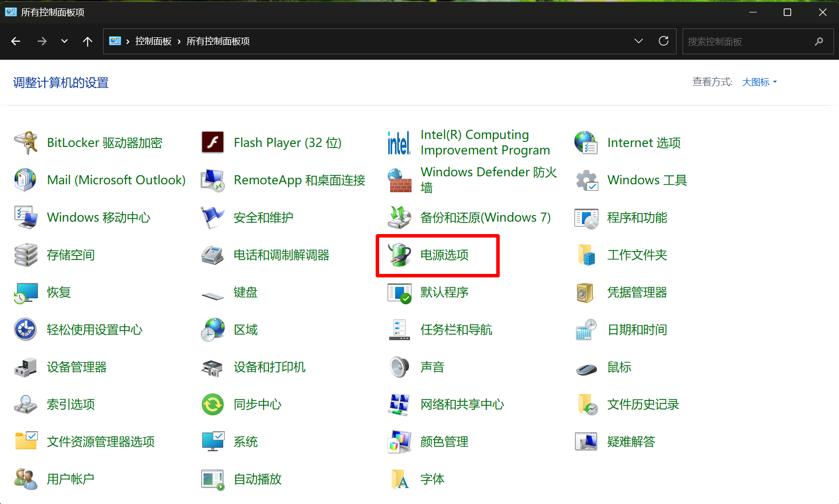
Task: Click the 颜色管理 icon
Action: point(400,442)
